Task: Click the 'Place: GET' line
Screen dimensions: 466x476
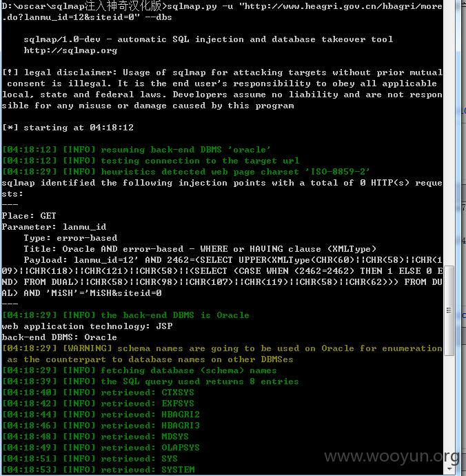Action: [x=29, y=216]
